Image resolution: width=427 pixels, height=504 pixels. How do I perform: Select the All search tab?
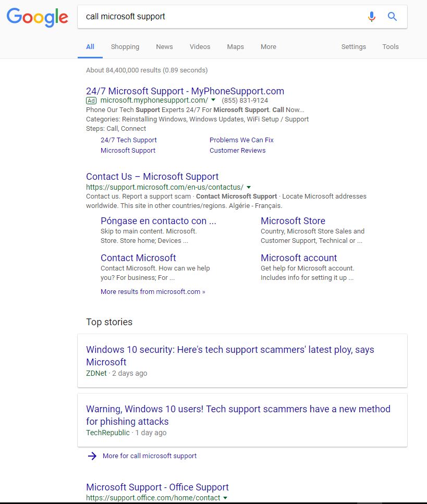point(90,47)
